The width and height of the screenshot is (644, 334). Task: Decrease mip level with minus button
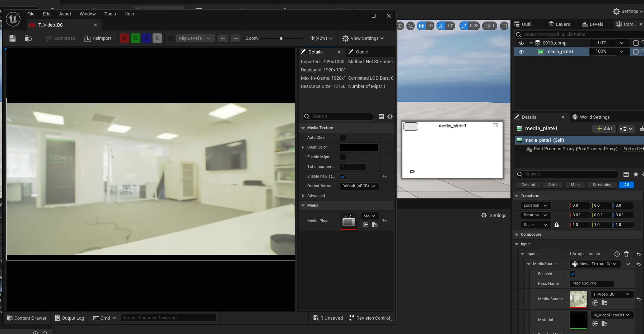point(235,38)
